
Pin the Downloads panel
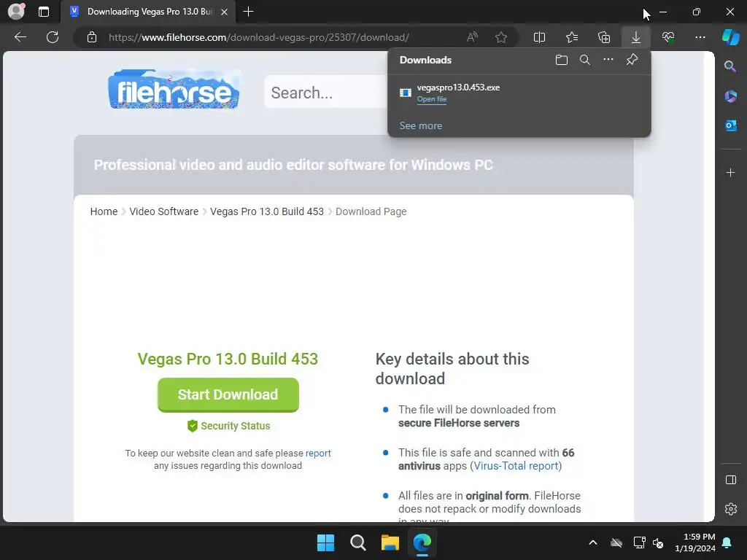632,60
